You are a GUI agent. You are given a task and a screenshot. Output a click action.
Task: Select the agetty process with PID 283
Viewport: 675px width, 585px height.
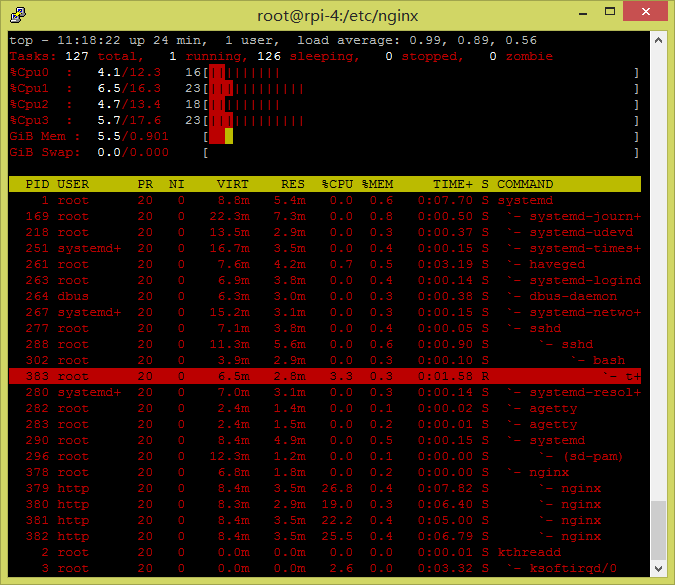(325, 424)
